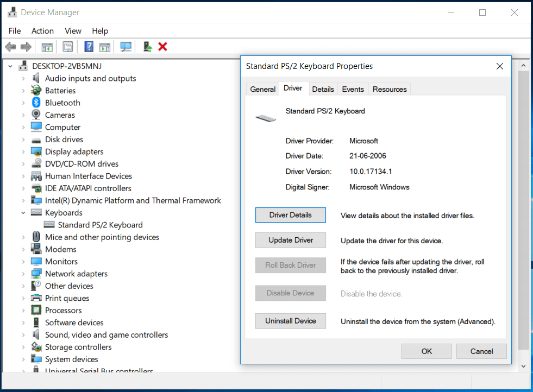Expand the Computer category chevron
The height and width of the screenshot is (392, 533).
point(23,128)
